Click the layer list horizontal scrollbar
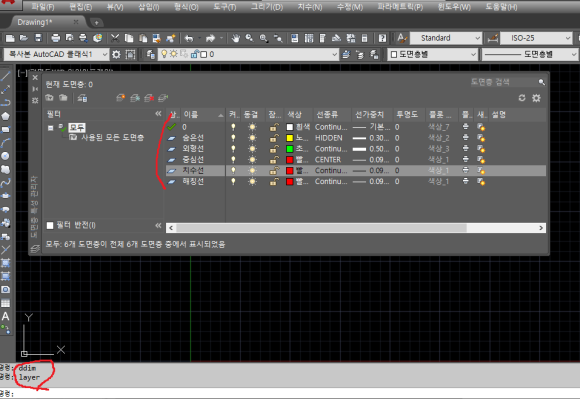580x399 pixels. click(321, 228)
